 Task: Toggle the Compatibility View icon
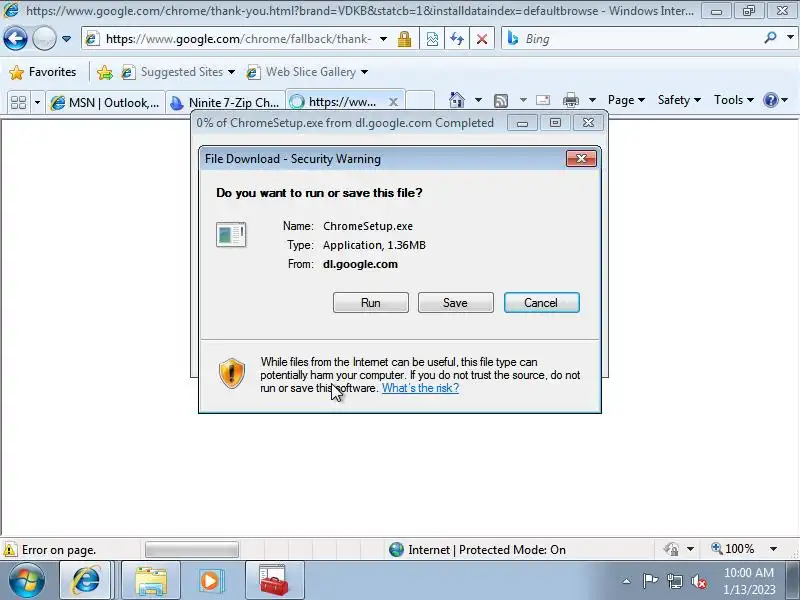tap(432, 39)
